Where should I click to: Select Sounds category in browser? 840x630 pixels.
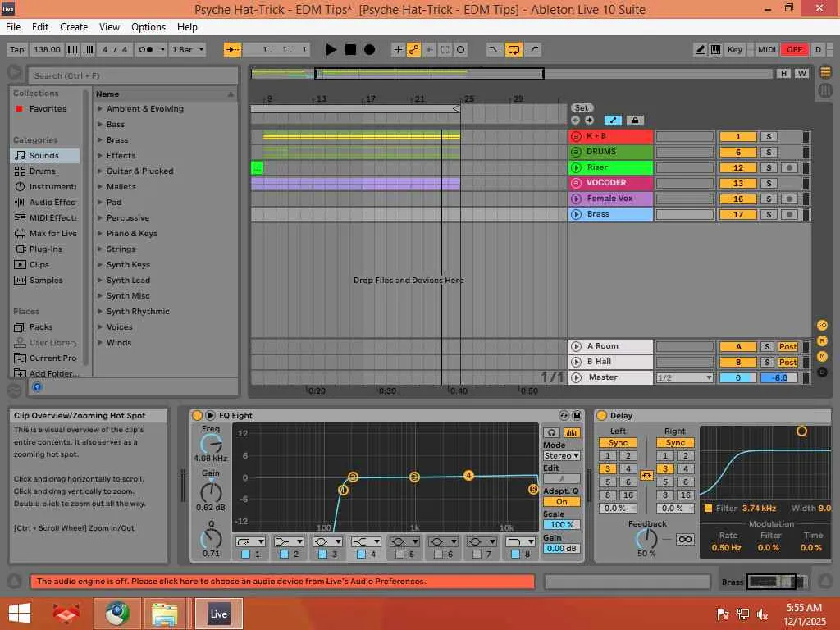[44, 155]
